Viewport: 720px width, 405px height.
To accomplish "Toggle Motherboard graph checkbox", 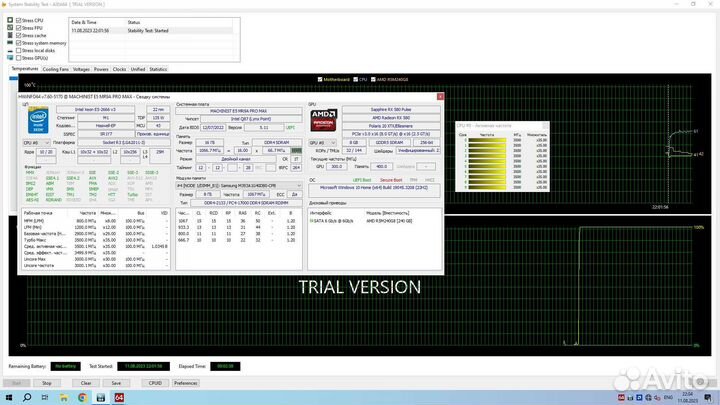I will point(320,79).
